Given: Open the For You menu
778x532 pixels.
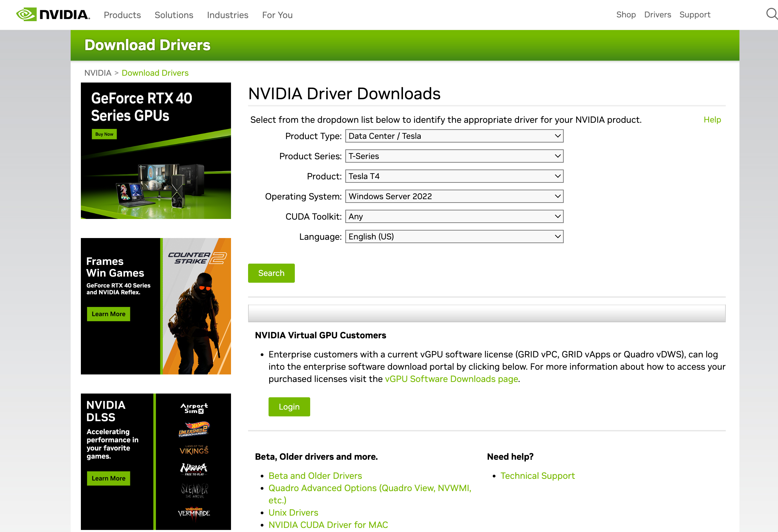Looking at the screenshot, I should coord(277,15).
